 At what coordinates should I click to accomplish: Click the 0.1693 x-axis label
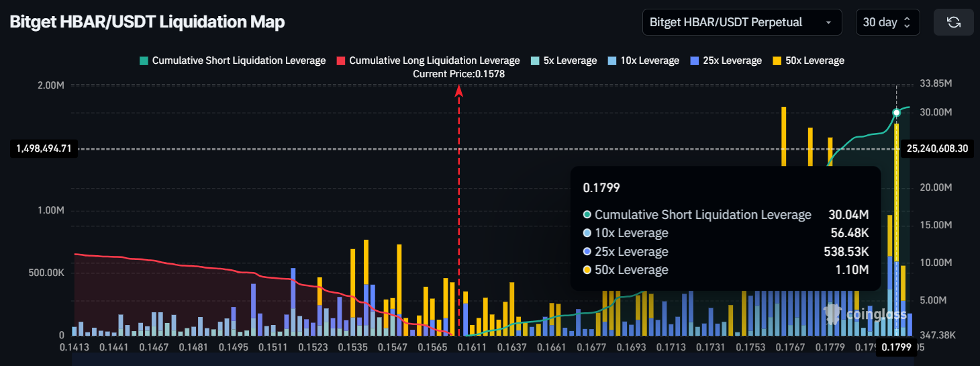click(631, 347)
